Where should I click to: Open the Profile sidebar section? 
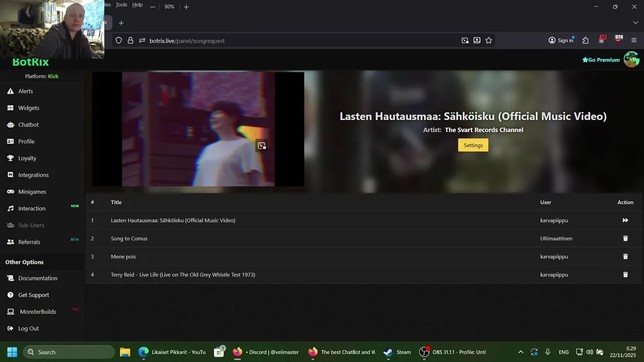pos(26,141)
